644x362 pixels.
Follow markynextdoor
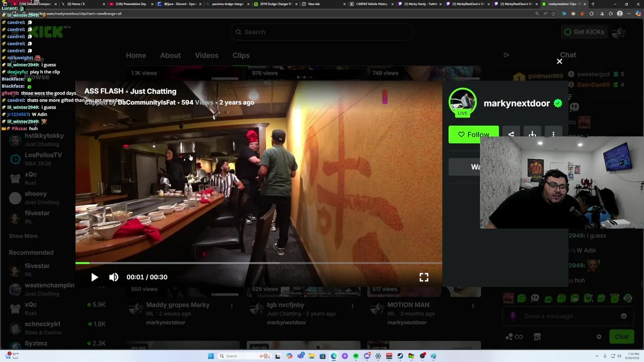click(473, 134)
